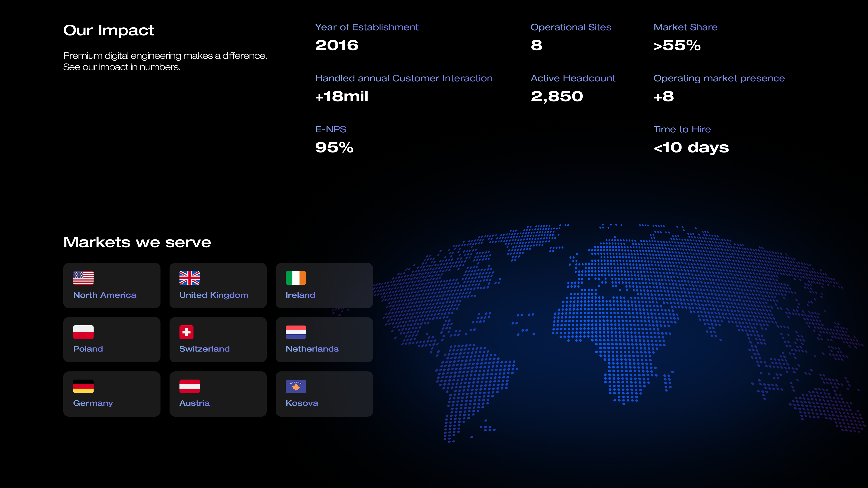Screen dimensions: 868x488
Task: Click the Poland flag icon
Action: pyautogui.click(x=83, y=332)
